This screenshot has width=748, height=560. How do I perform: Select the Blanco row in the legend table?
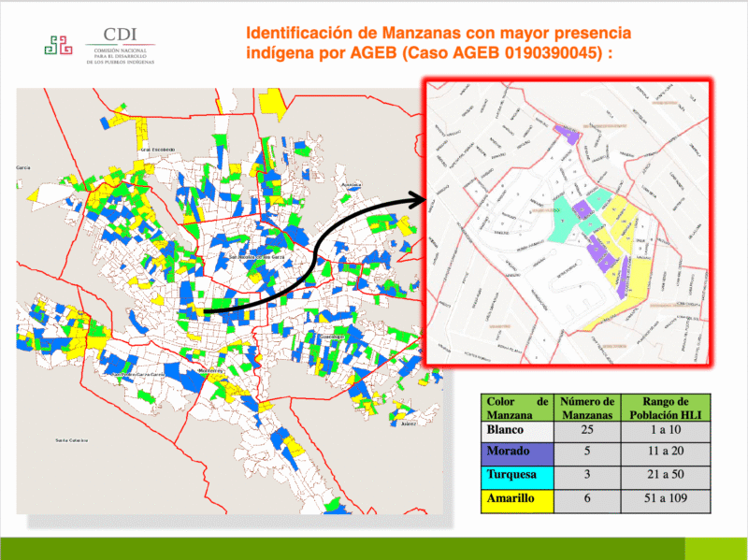click(515, 430)
